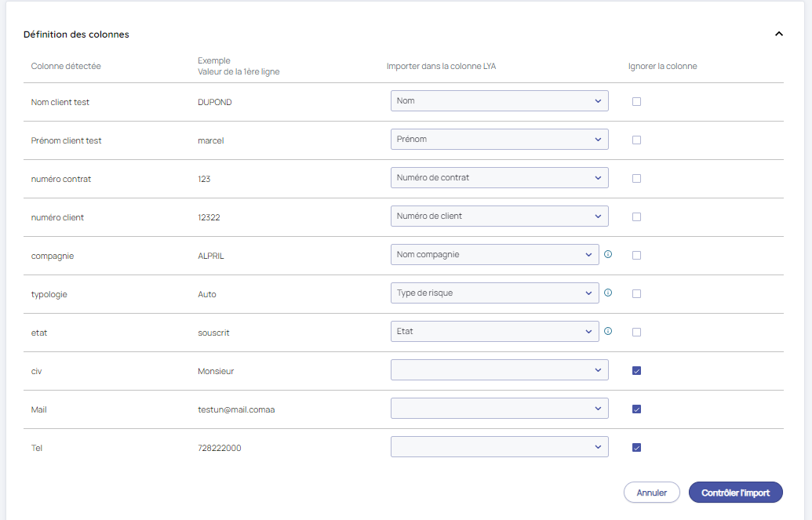Viewport: 812px width, 520px height.
Task: Tick ignore checkbox for numéro contrat row
Action: tap(636, 178)
